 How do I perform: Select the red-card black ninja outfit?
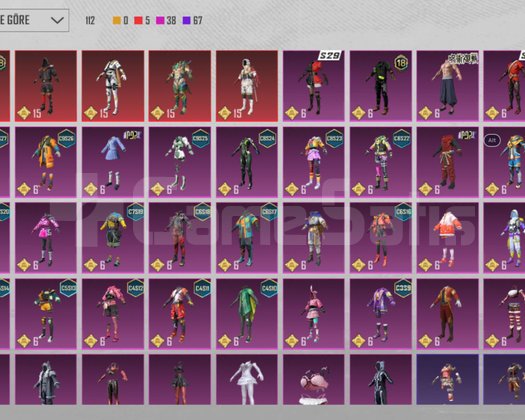tap(46, 86)
